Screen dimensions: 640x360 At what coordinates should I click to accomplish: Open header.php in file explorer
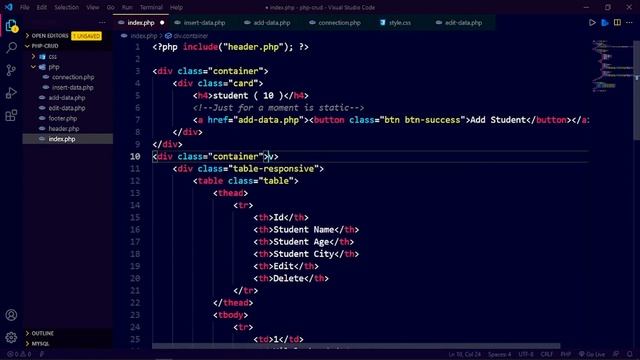pyautogui.click(x=64, y=129)
